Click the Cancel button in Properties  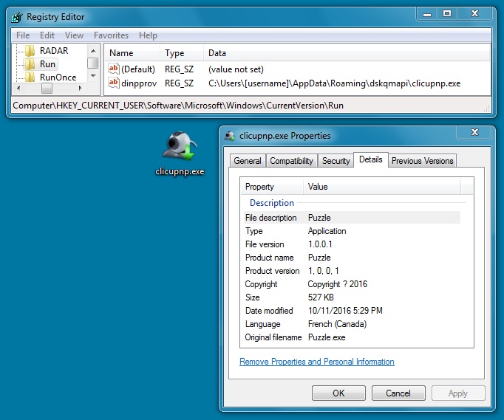coord(398,393)
